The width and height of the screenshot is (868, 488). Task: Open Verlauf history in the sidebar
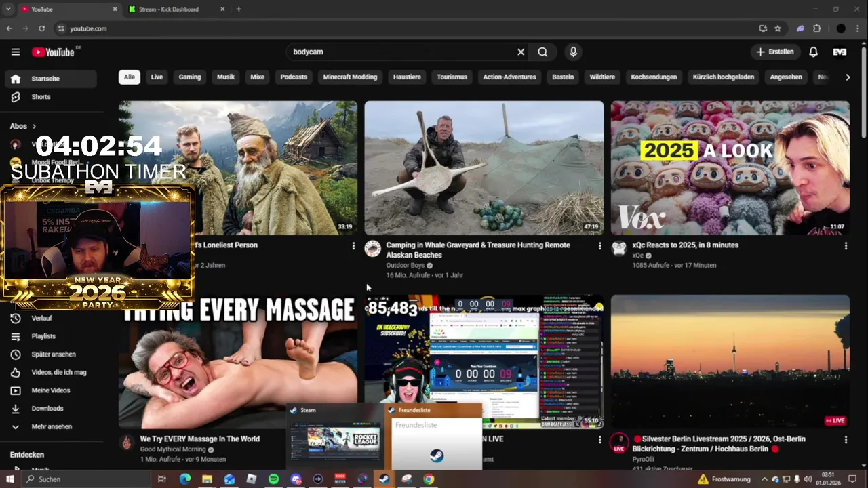pyautogui.click(x=51, y=318)
